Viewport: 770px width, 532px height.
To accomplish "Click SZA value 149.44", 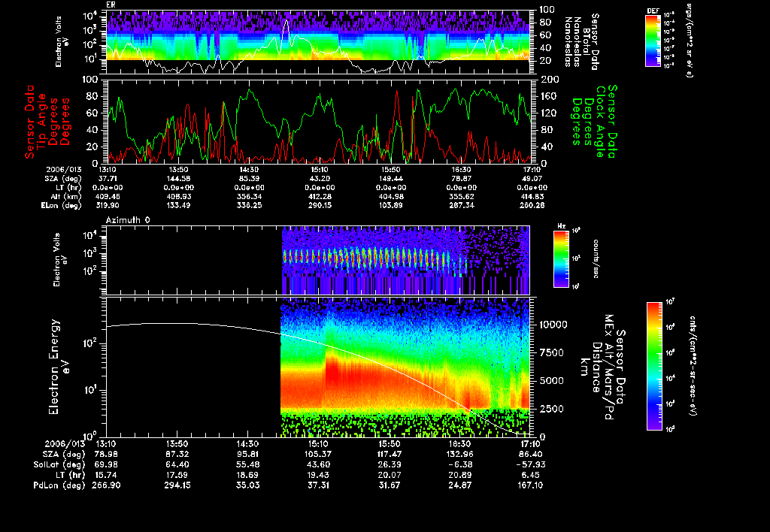I will click(391, 179).
